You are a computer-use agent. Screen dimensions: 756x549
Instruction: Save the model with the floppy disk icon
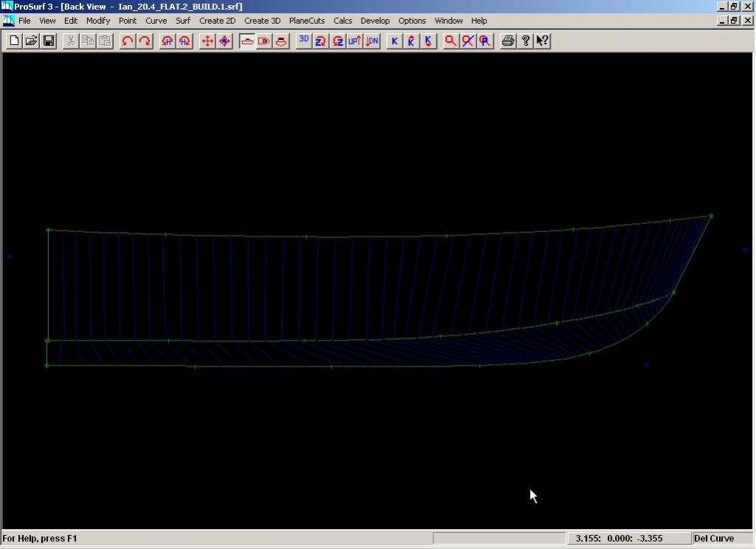[49, 41]
